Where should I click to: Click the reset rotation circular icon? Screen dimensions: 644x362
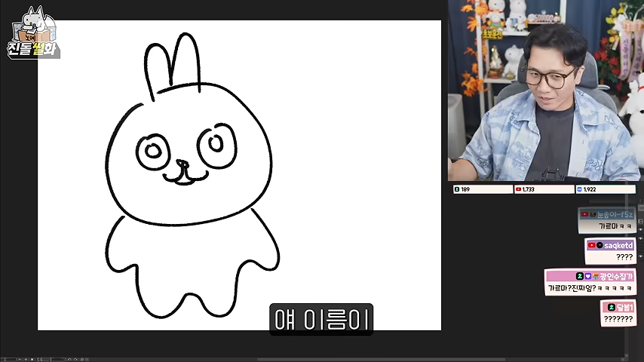click(x=81, y=360)
